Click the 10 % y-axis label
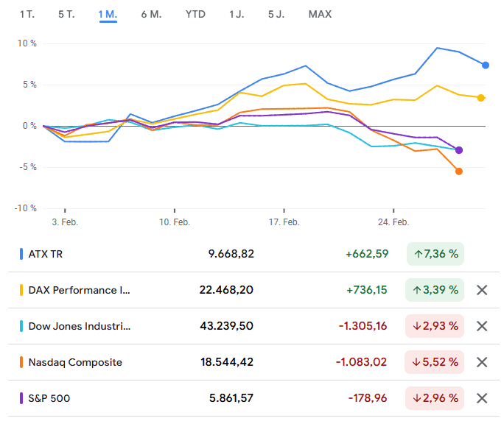Viewport: 504px width, 421px height. click(27, 43)
